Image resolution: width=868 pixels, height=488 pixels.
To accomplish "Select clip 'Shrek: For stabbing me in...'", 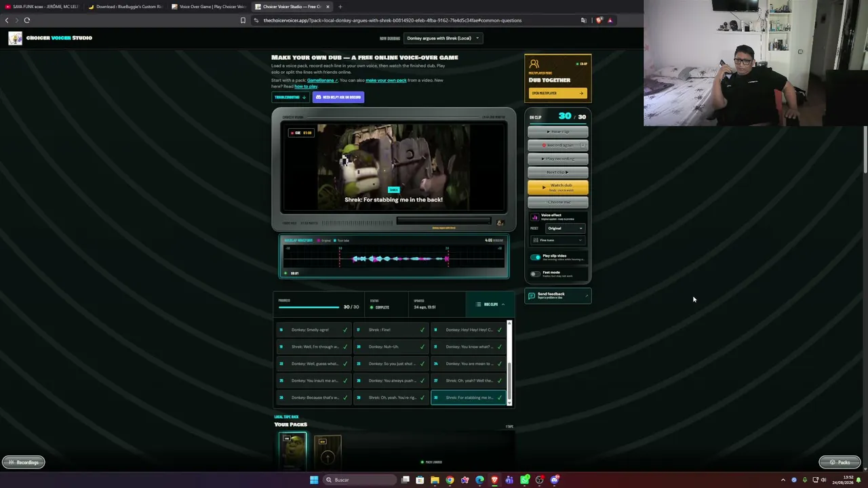I will coord(469,398).
